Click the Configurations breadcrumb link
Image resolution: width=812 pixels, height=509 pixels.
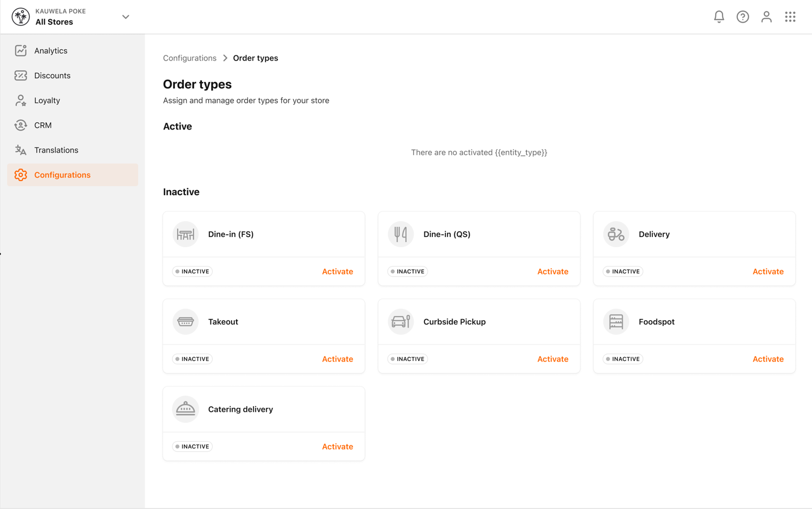(190, 58)
